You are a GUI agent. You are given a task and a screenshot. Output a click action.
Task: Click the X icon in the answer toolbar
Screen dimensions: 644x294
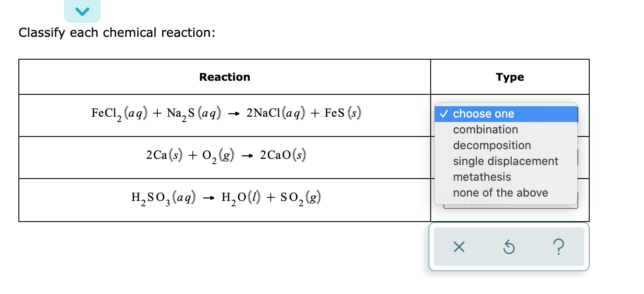[458, 247]
